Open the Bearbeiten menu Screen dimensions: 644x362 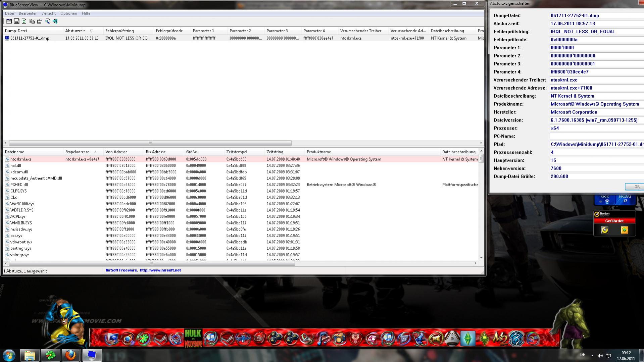28,13
